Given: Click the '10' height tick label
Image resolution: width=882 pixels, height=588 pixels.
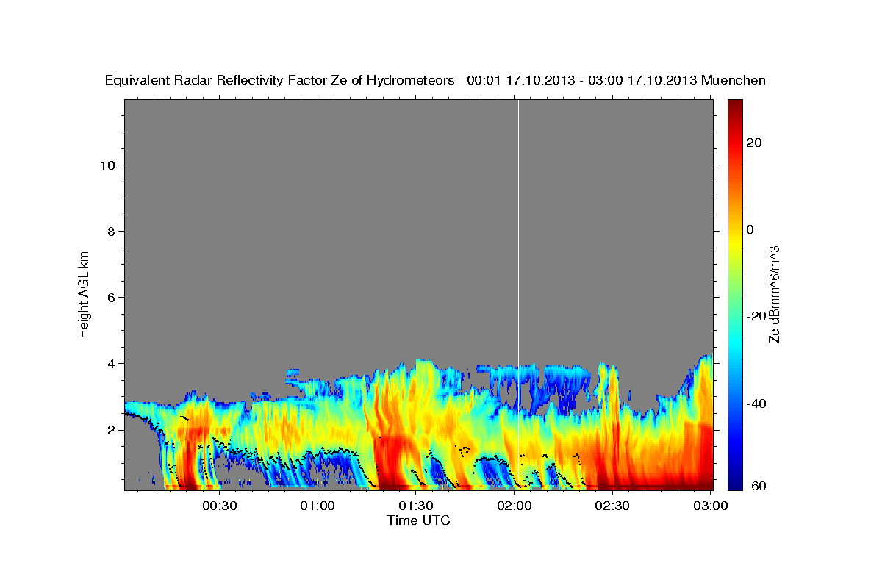Looking at the screenshot, I should [x=106, y=165].
